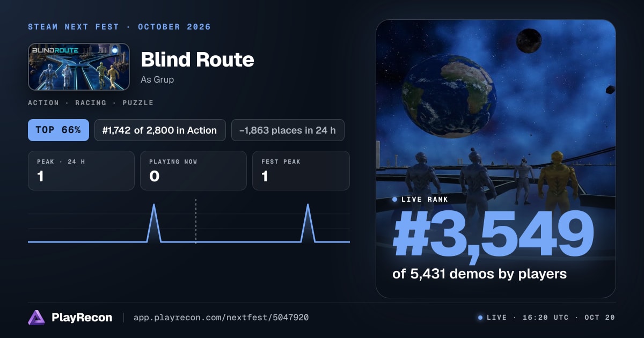
Task: Click the PlayRecon triangle logo icon
Action: [36, 318]
